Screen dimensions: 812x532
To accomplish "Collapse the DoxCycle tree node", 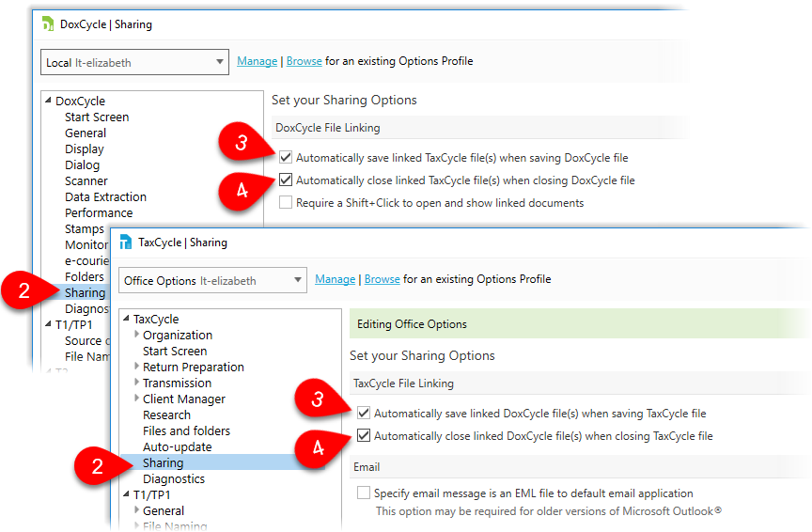I will (x=48, y=100).
